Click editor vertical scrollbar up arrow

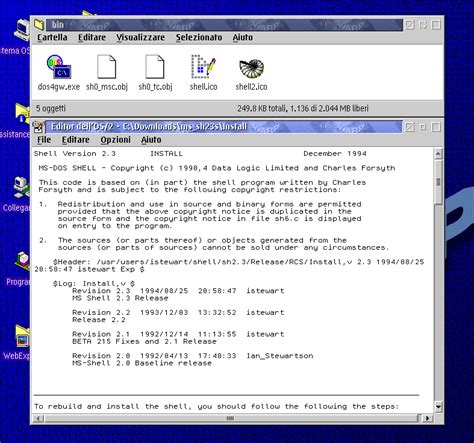coord(438,154)
